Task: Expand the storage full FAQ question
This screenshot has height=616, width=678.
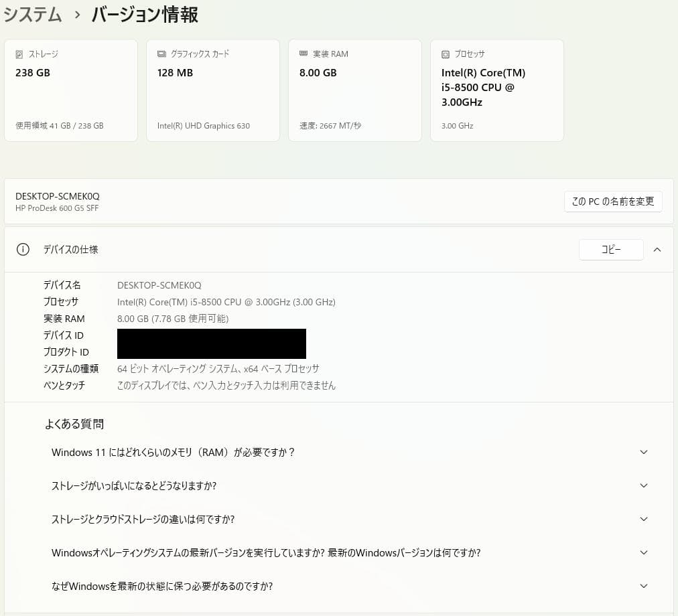Action: [x=644, y=485]
